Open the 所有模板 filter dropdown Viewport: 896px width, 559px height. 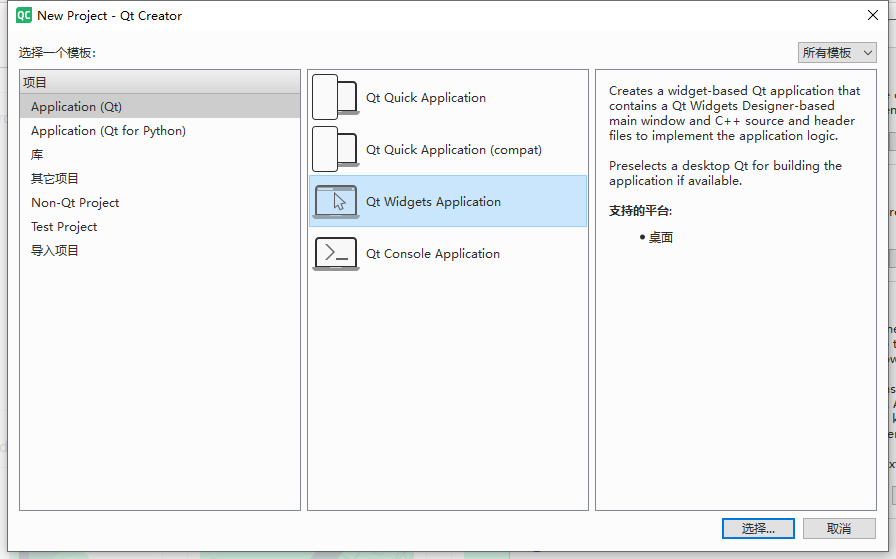click(x=837, y=53)
